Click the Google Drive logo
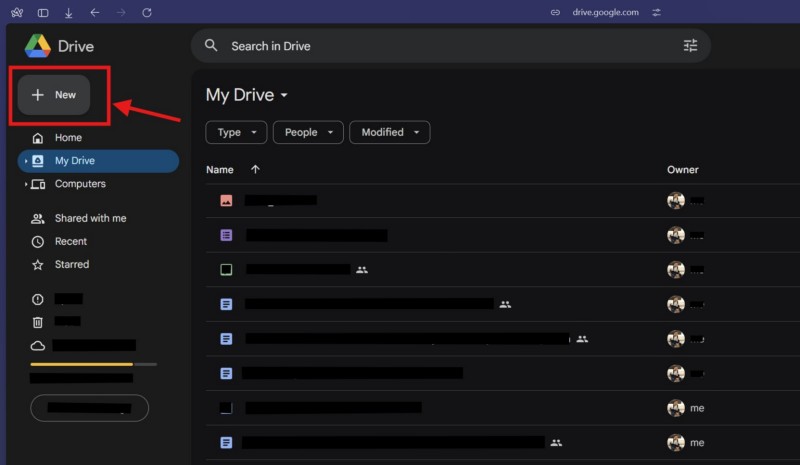Image resolution: width=800 pixels, height=465 pixels. coord(38,46)
